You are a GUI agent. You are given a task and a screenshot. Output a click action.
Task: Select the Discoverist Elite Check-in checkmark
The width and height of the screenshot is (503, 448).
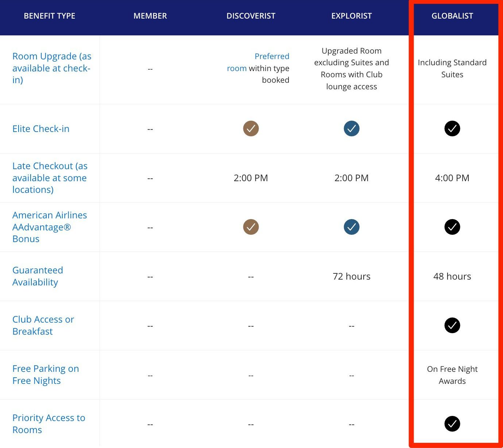pyautogui.click(x=251, y=128)
